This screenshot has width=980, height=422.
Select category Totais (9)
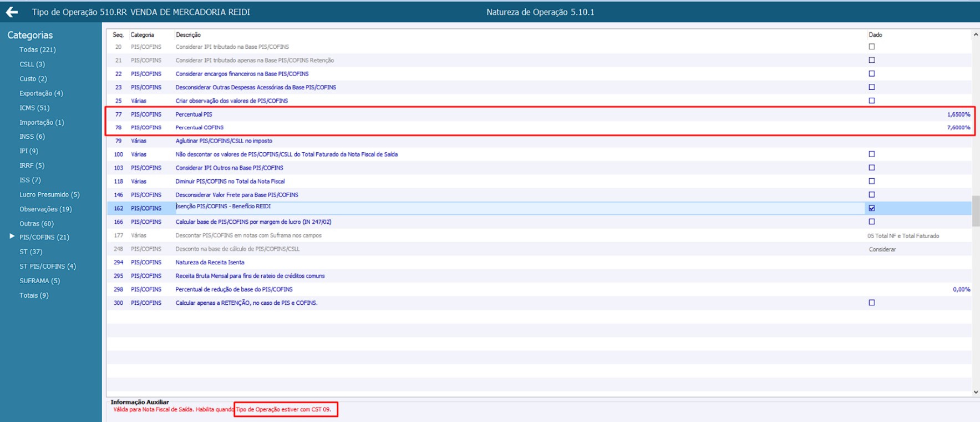(34, 295)
